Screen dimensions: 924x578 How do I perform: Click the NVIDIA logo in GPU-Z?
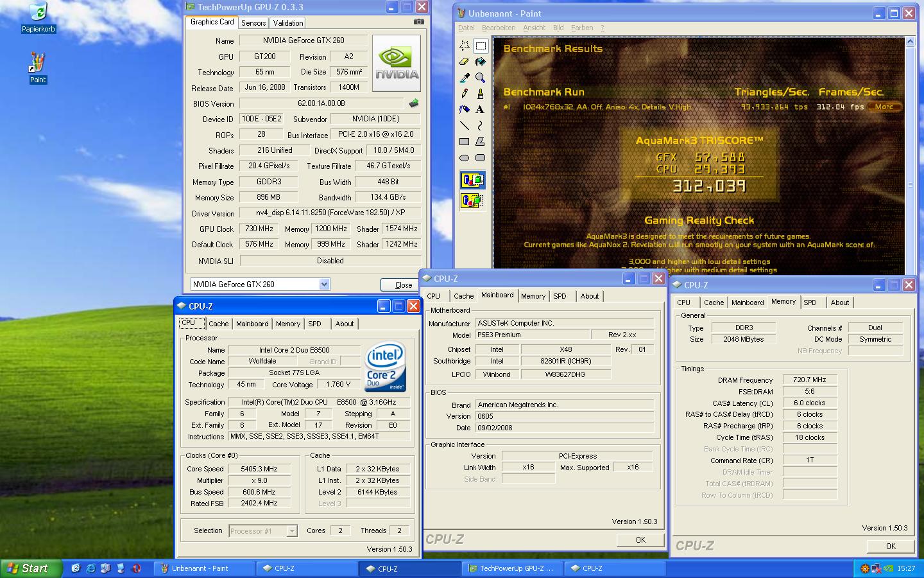[397, 62]
